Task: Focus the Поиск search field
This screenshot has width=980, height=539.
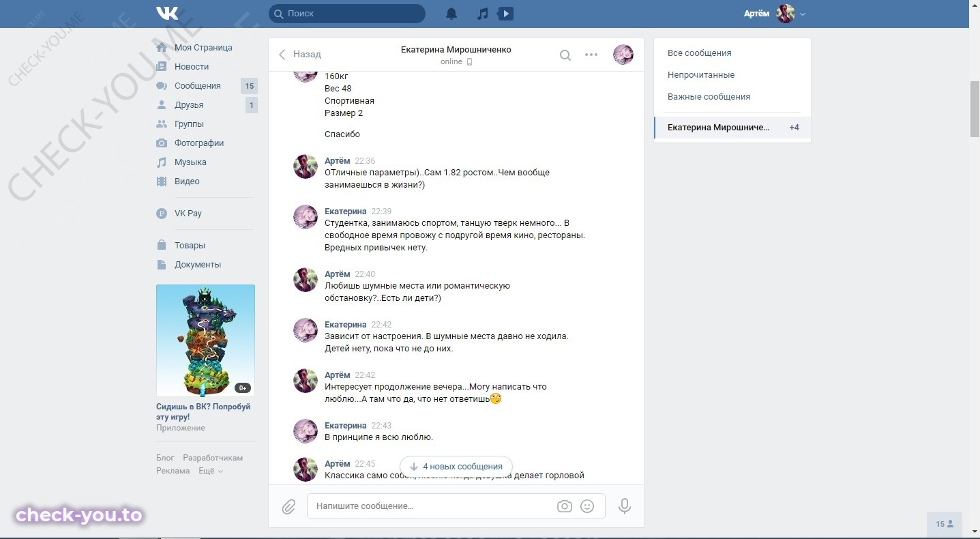Action: coord(346,14)
